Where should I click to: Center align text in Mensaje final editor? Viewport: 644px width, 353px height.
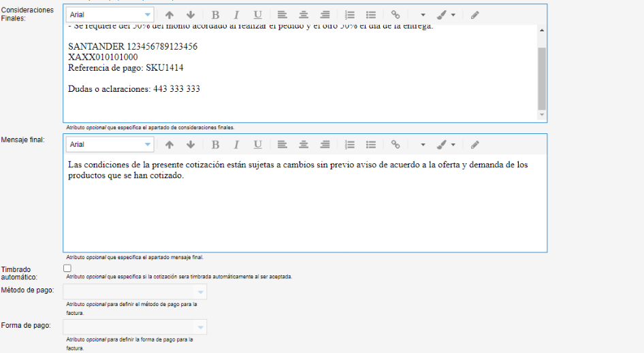point(304,144)
